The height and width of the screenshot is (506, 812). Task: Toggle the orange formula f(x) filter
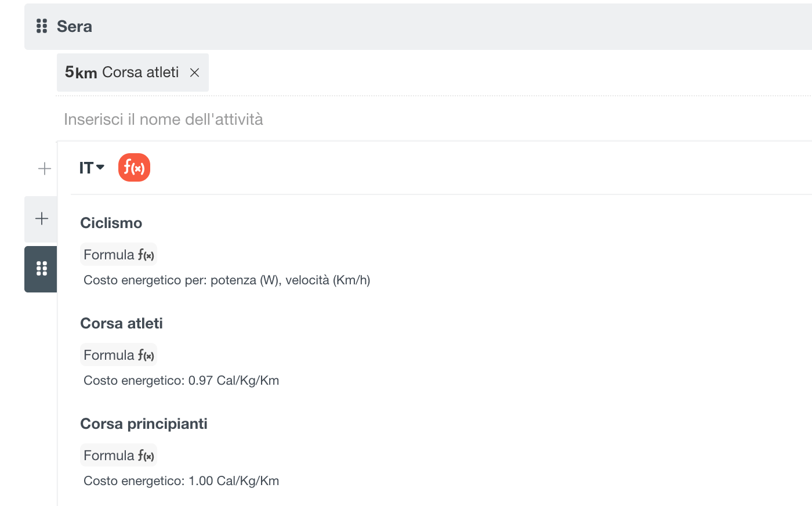tap(134, 168)
